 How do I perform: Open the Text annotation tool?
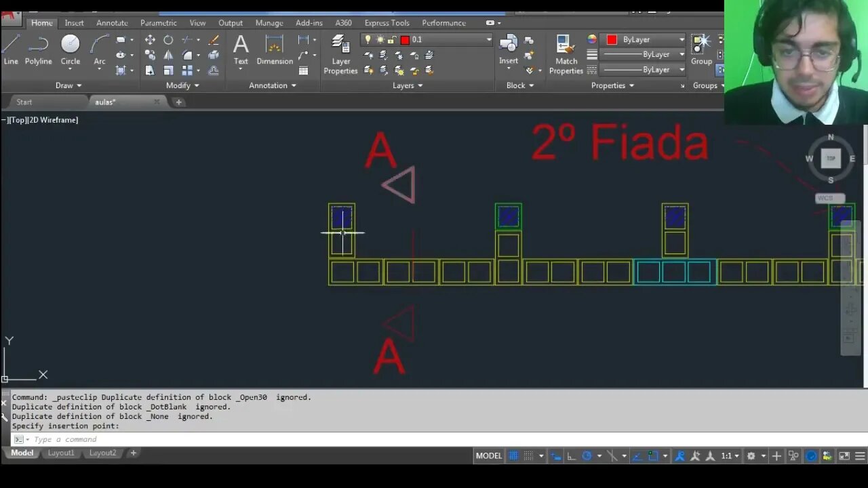point(241,51)
